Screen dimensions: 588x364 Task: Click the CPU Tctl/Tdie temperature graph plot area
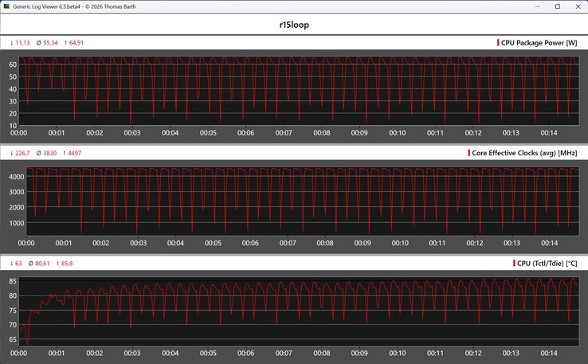click(x=299, y=311)
